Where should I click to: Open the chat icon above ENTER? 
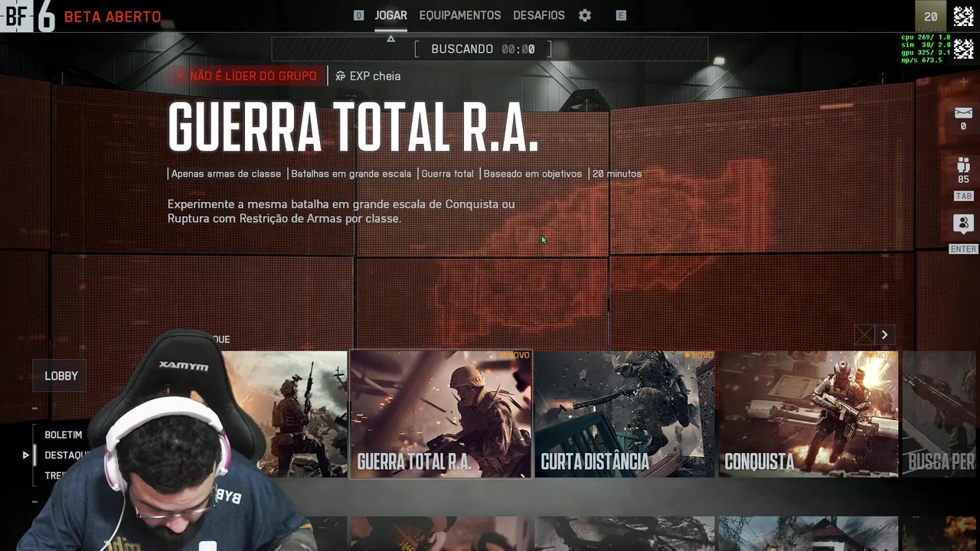point(963,224)
